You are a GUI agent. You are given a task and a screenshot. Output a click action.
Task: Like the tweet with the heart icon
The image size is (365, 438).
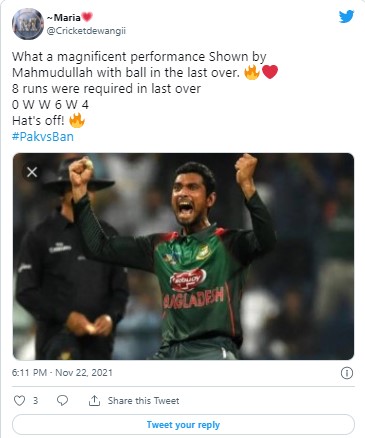(x=19, y=400)
